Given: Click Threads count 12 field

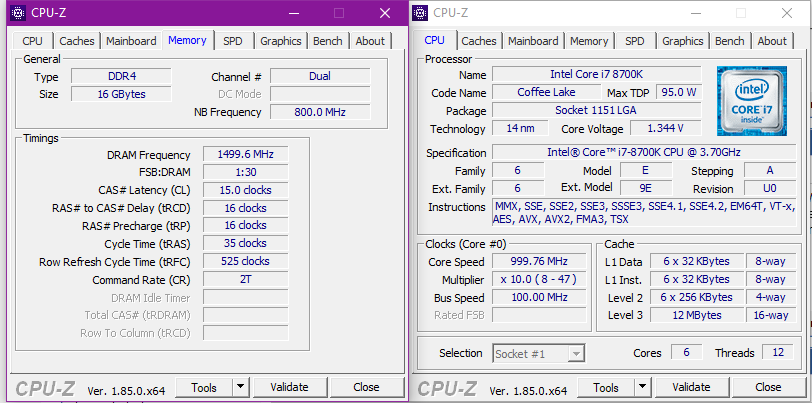Looking at the screenshot, I should coord(778,352).
